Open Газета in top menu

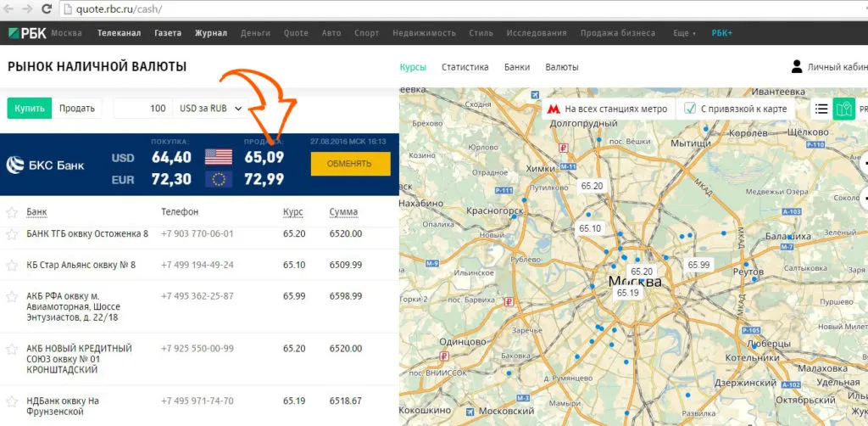point(168,33)
